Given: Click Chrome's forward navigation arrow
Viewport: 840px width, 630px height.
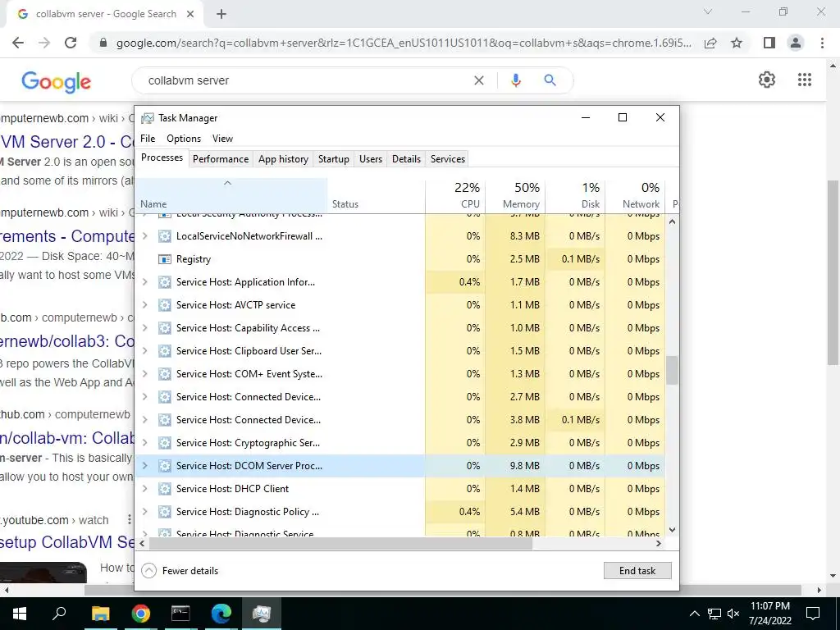Looking at the screenshot, I should (x=44, y=43).
